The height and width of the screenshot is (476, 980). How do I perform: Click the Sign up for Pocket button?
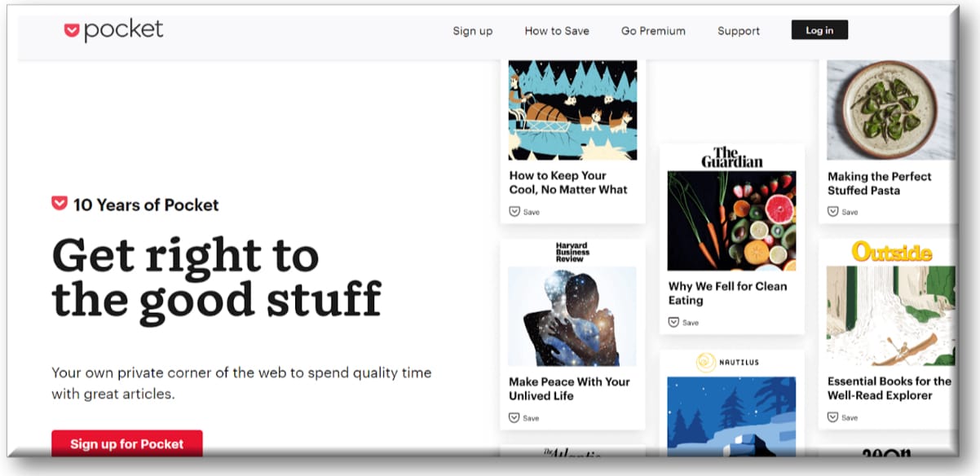[x=127, y=443]
